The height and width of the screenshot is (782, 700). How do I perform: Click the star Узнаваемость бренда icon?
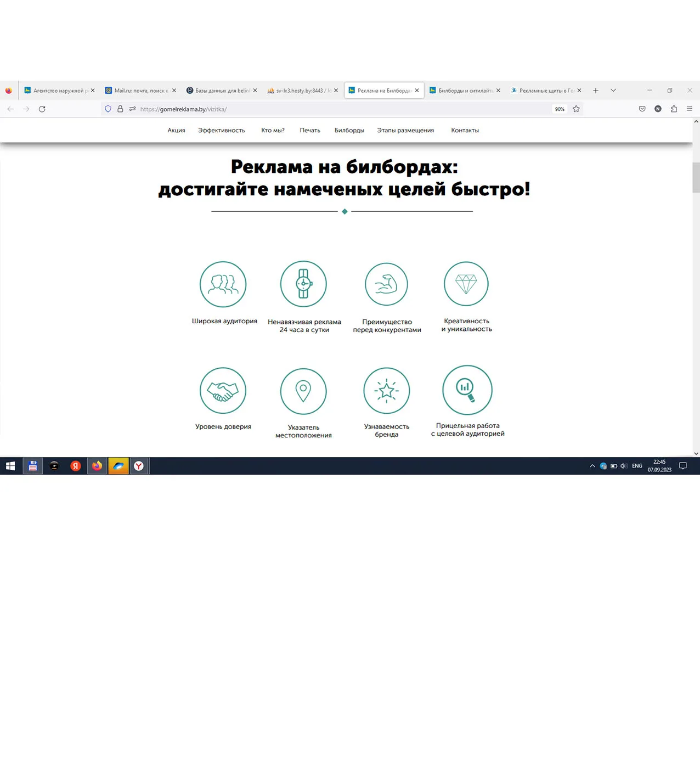click(386, 390)
